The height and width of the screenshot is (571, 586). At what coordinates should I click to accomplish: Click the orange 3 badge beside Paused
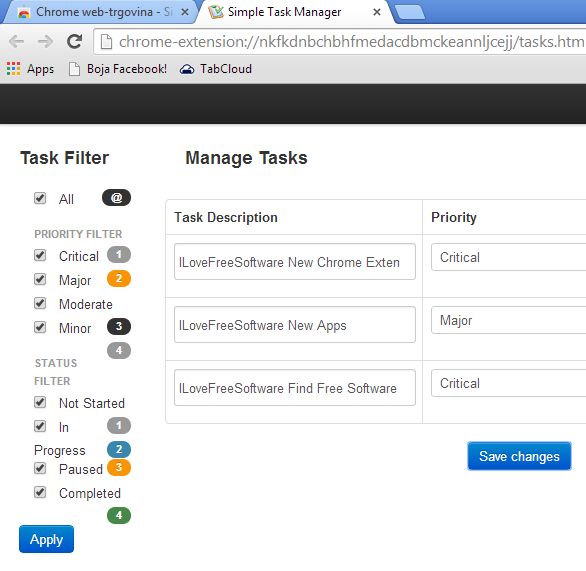(119, 467)
